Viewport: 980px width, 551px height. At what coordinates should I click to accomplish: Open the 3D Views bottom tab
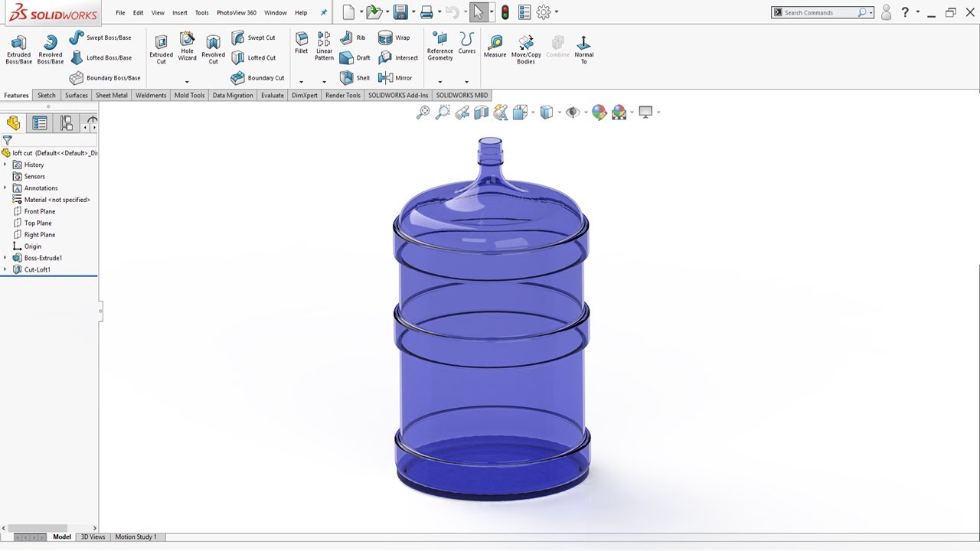pyautogui.click(x=93, y=537)
